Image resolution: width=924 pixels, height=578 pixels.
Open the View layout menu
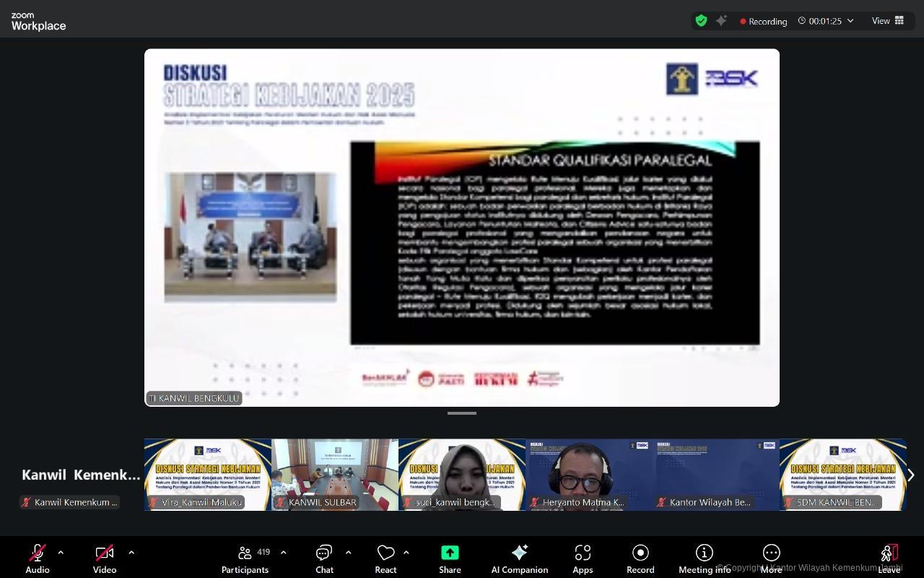point(887,21)
